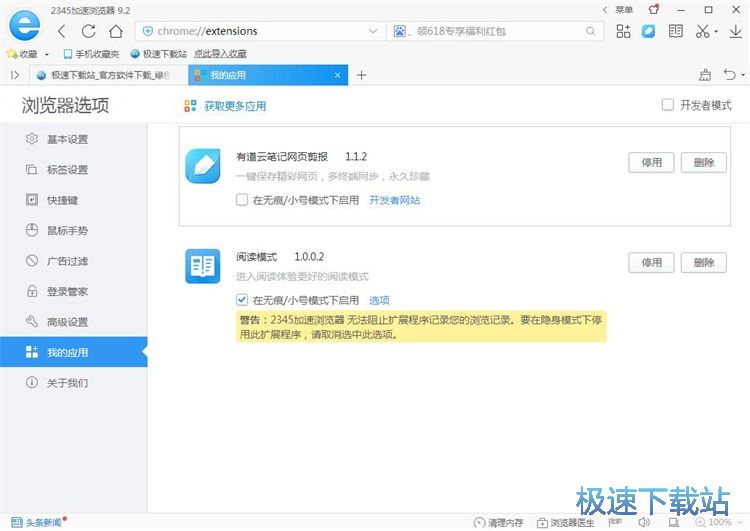
Task: Open browser doctor in status bar
Action: pyautogui.click(x=565, y=522)
